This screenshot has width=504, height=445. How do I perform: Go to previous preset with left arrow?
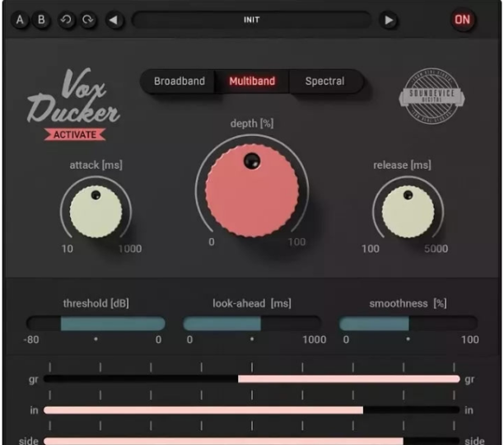pos(114,20)
